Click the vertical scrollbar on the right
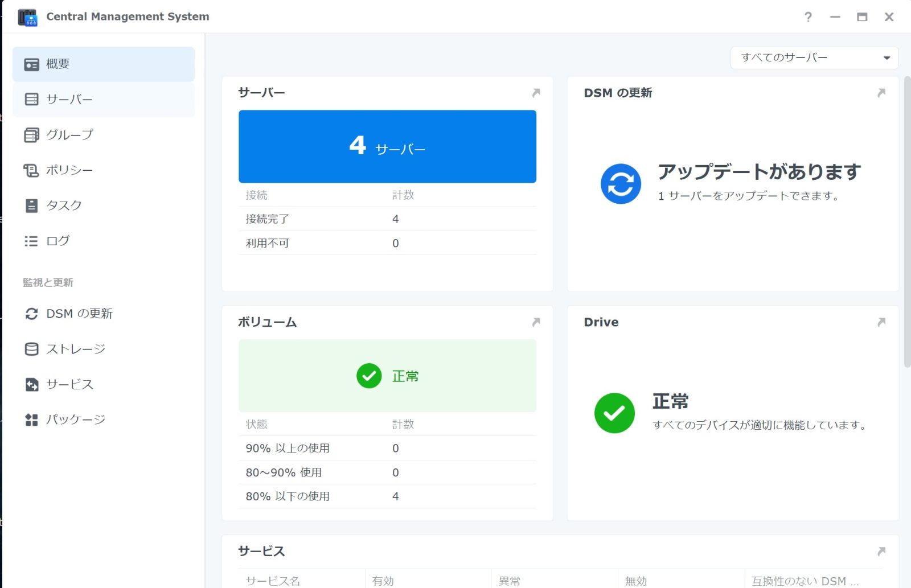911x588 pixels. (x=907, y=222)
